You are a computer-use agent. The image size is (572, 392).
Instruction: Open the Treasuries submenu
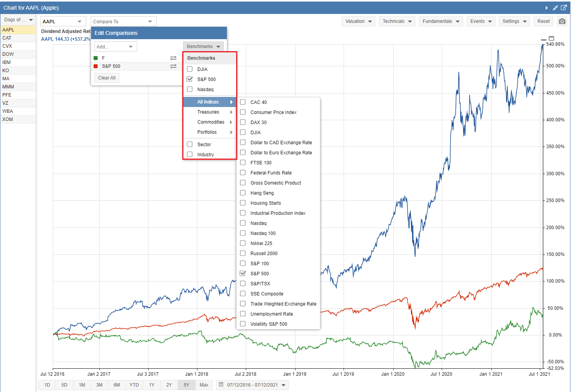pyautogui.click(x=210, y=112)
